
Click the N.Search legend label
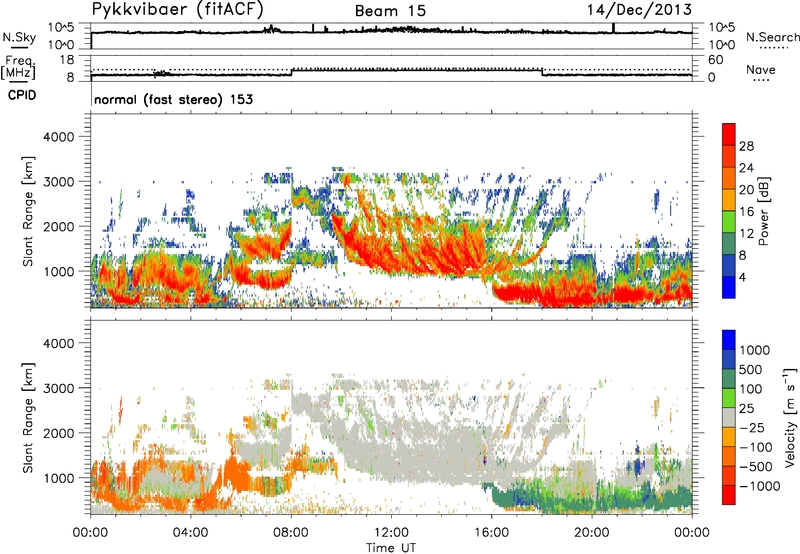point(772,37)
